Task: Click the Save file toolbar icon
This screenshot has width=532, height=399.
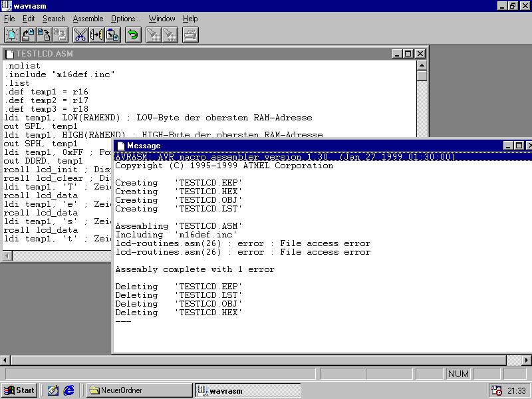Action: (x=44, y=35)
